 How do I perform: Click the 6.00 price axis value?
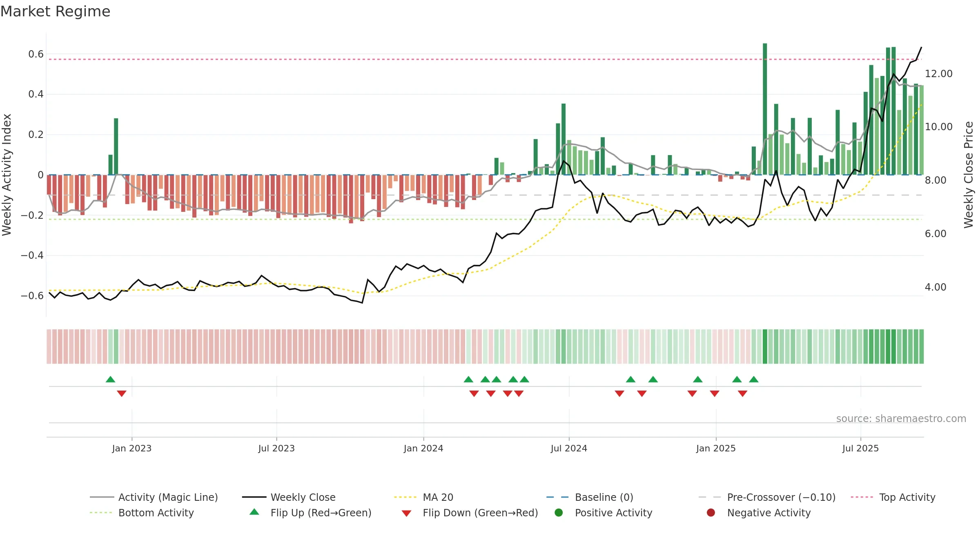pos(935,234)
